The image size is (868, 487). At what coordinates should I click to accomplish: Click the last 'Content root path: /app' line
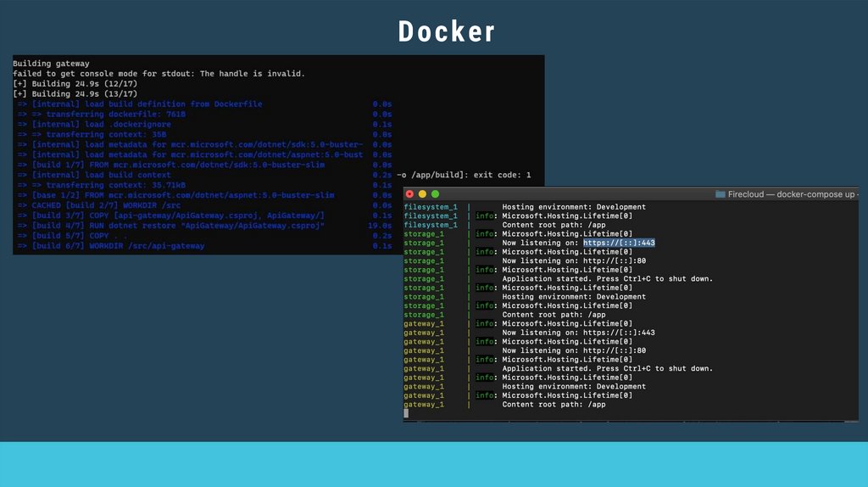pos(554,405)
